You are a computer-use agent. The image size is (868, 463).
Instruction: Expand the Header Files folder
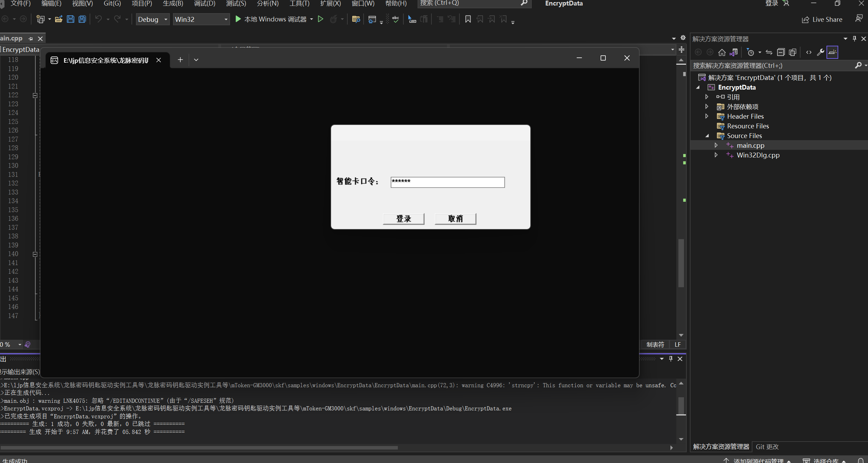pyautogui.click(x=707, y=116)
